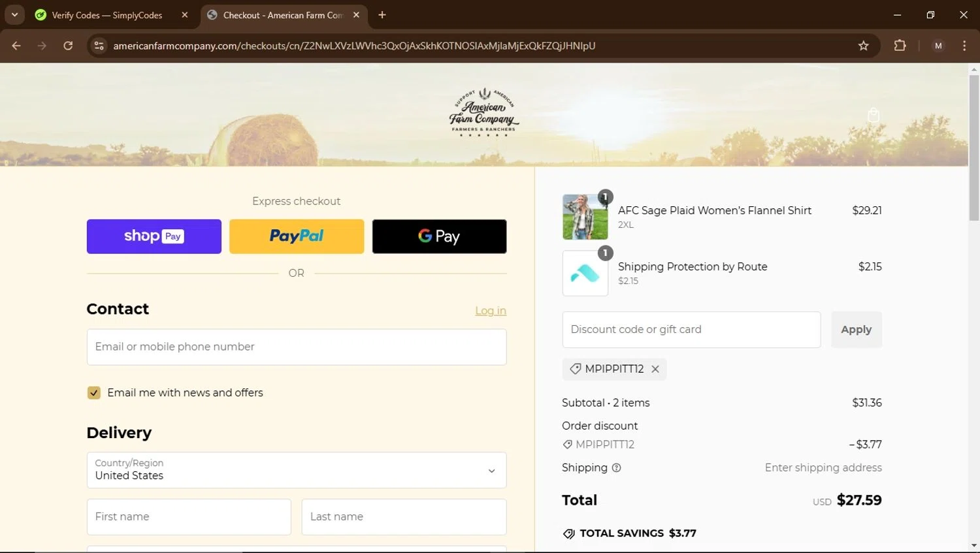Click the MPIPPITT12 discount tag chip
980x553 pixels.
tap(614, 369)
